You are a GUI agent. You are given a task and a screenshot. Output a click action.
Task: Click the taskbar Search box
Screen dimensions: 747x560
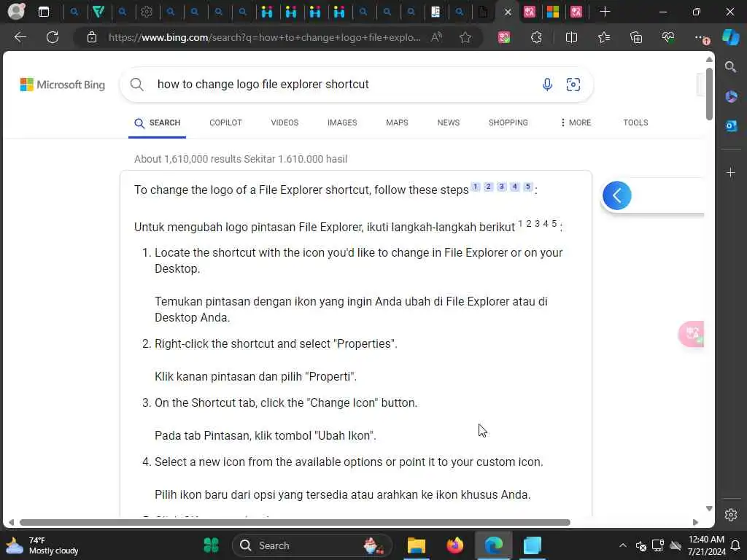[312, 545]
